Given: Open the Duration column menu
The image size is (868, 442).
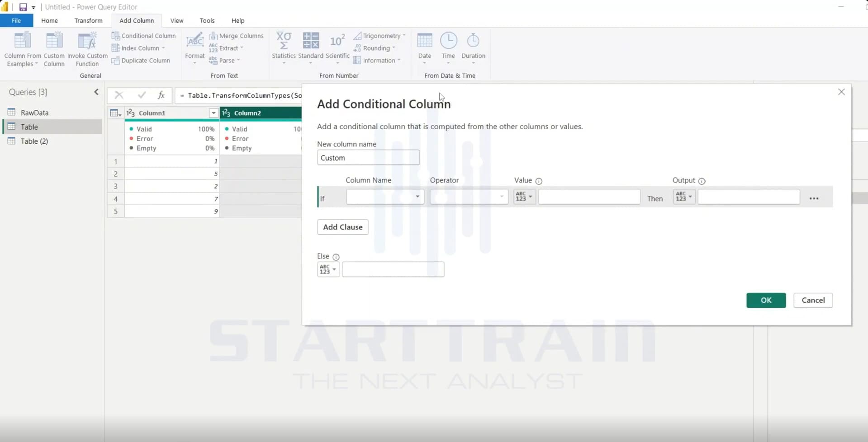Looking at the screenshot, I should click(473, 48).
